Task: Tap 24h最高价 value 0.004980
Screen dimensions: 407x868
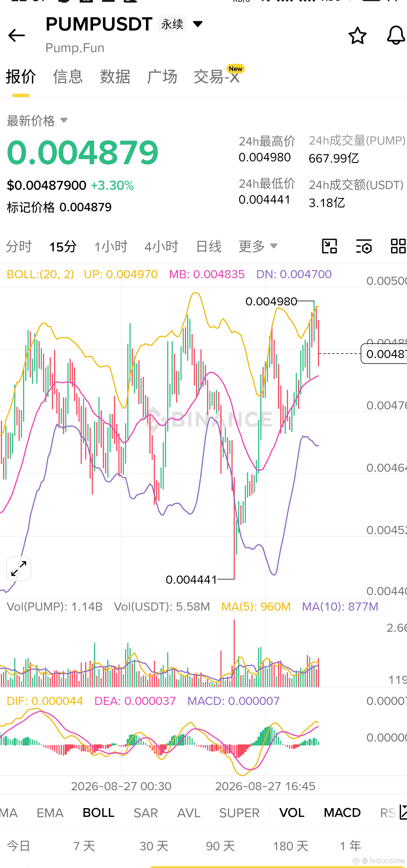Action: [265, 157]
